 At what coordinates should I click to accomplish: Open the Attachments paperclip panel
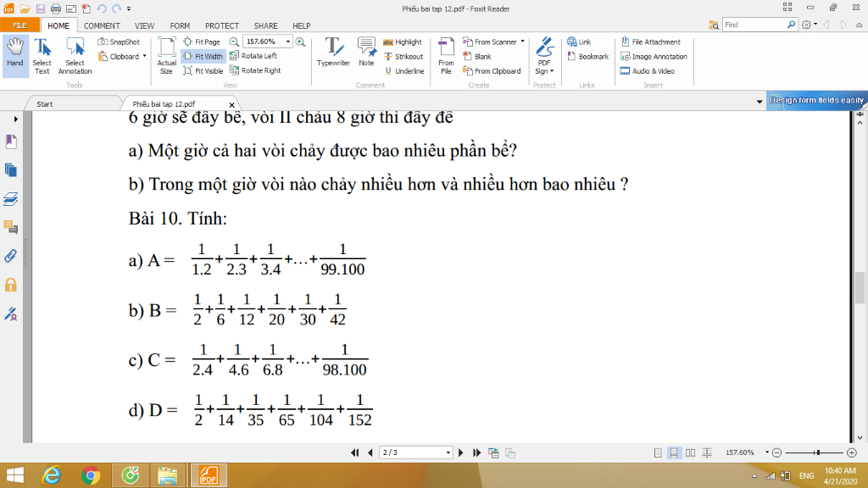coord(10,256)
